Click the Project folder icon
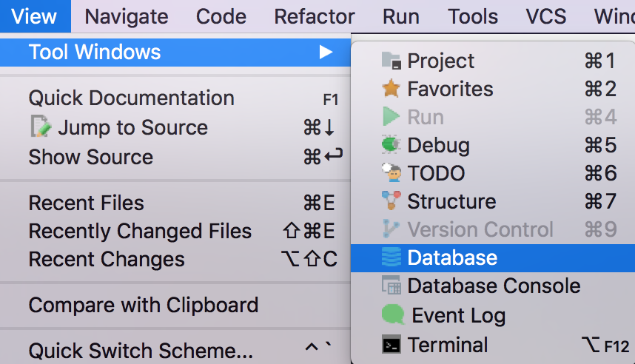Image resolution: width=635 pixels, height=364 pixels. tap(392, 61)
